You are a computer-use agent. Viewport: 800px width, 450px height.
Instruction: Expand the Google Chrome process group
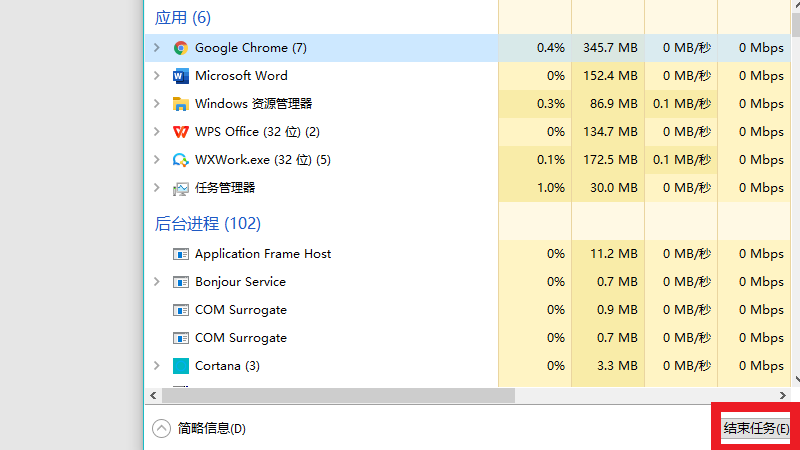click(157, 48)
